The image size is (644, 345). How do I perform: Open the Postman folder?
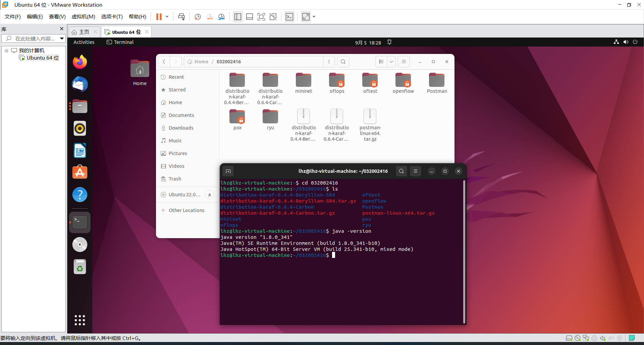(437, 83)
